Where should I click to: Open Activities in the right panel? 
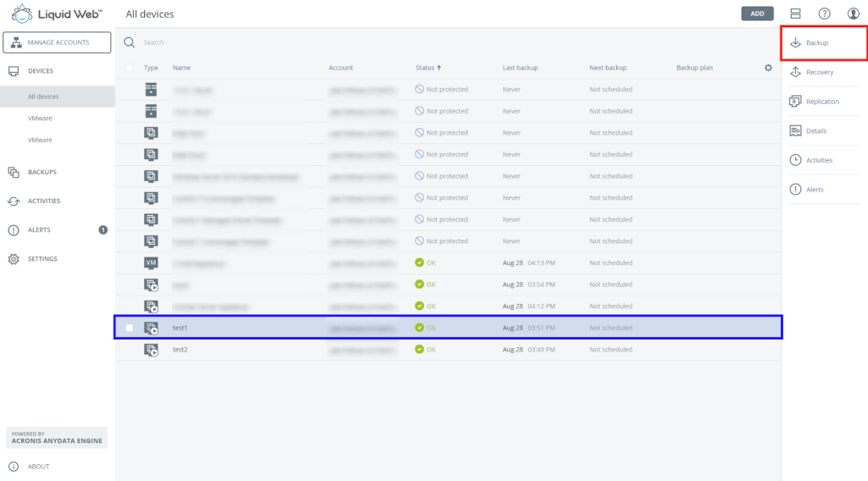coord(824,160)
